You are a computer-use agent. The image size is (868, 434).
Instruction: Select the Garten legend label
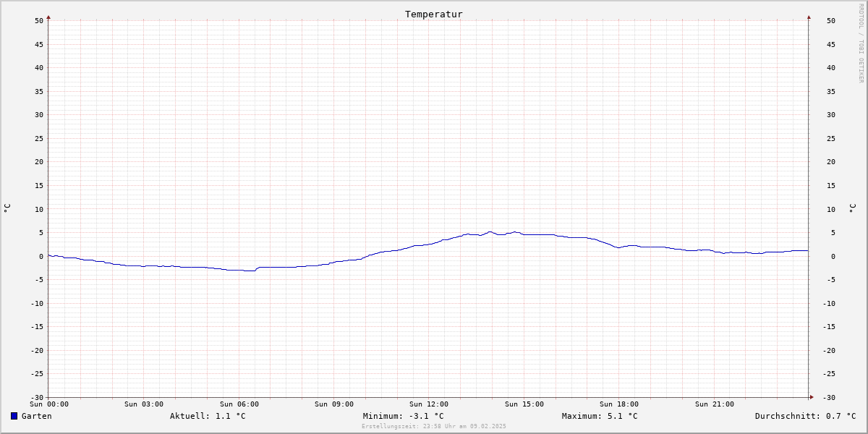pos(36,416)
